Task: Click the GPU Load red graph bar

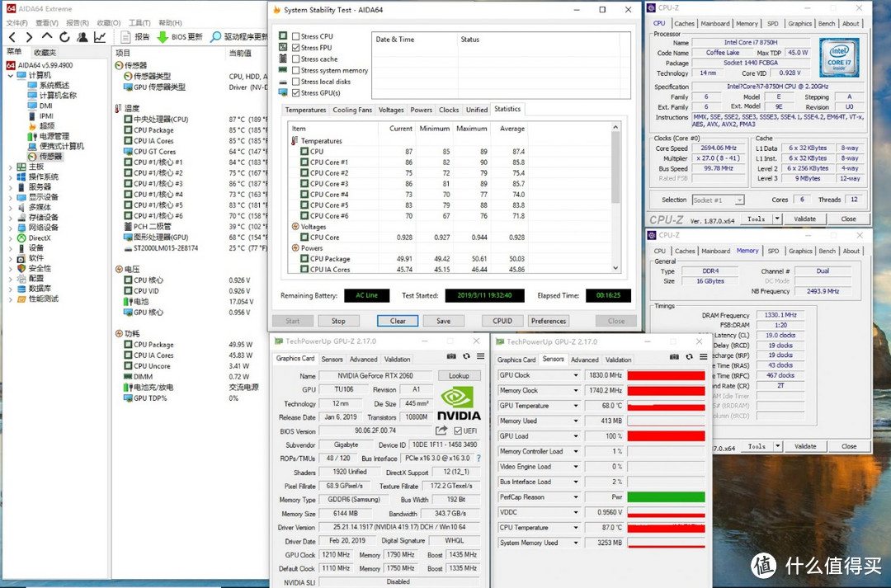Action: (666, 436)
